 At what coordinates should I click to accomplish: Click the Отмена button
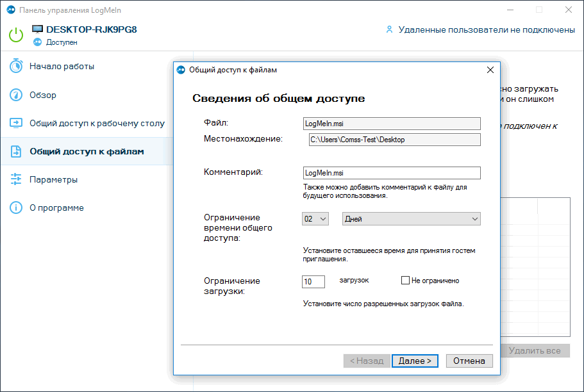click(x=469, y=361)
